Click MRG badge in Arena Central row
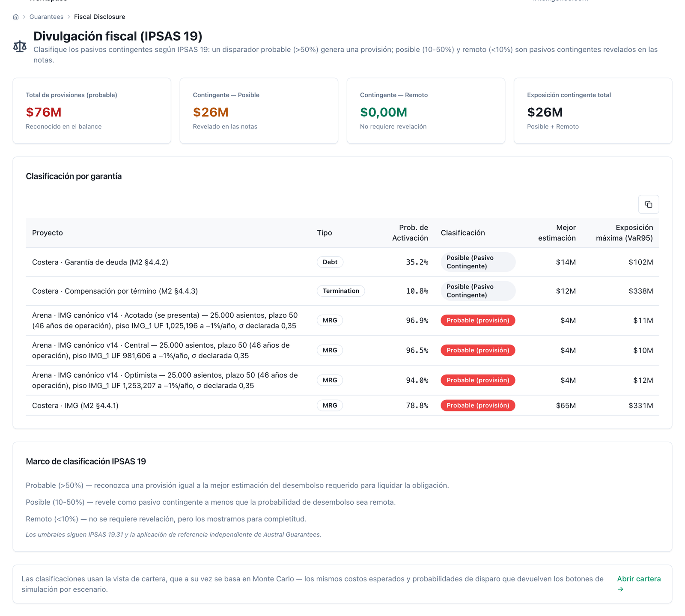The image size is (685, 616). pyautogui.click(x=330, y=350)
